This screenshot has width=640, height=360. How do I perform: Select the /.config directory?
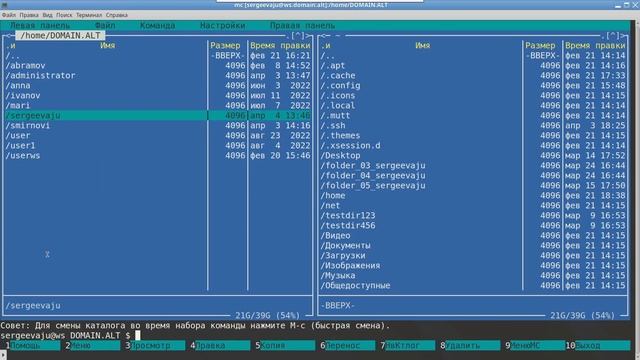click(340, 85)
